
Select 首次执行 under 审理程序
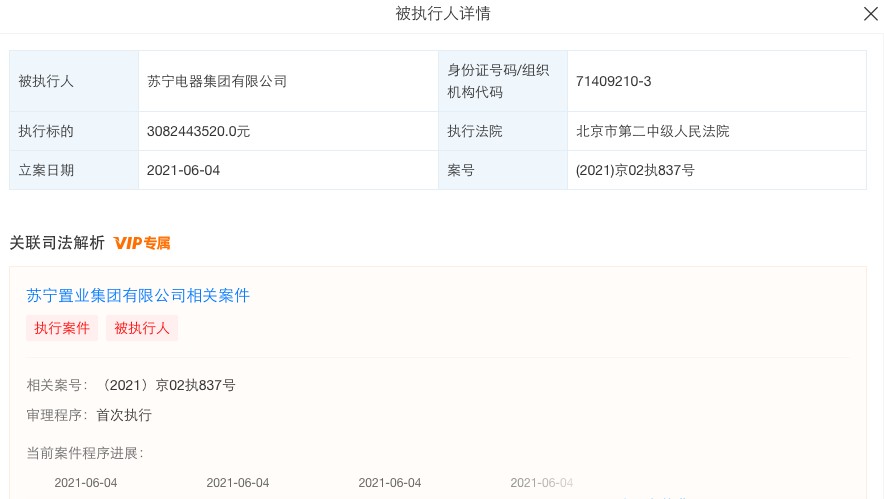124,415
